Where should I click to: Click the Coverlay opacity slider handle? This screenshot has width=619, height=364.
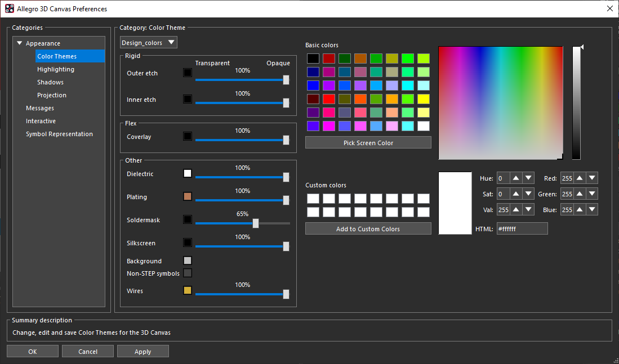(286, 140)
